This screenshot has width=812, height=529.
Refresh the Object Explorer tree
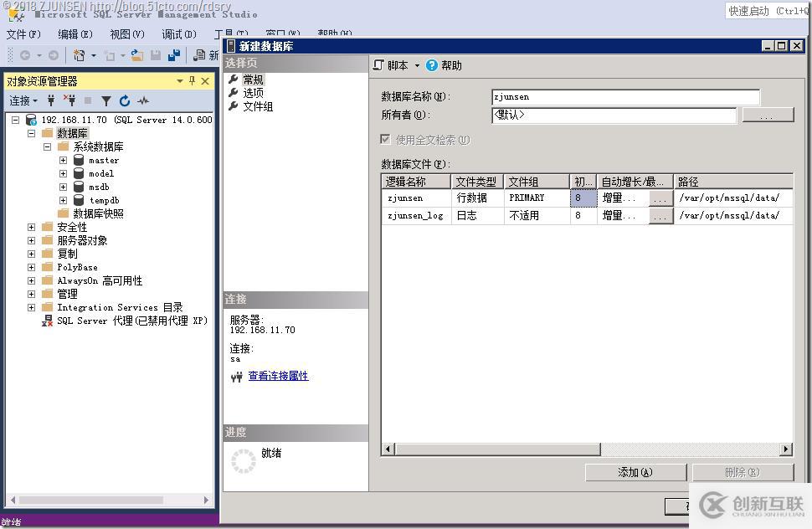[125, 100]
